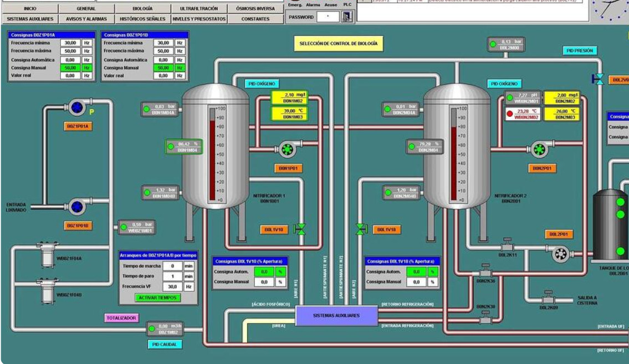Click the green pump above B0N2P01
This screenshot has width=629, height=364.
click(539, 148)
